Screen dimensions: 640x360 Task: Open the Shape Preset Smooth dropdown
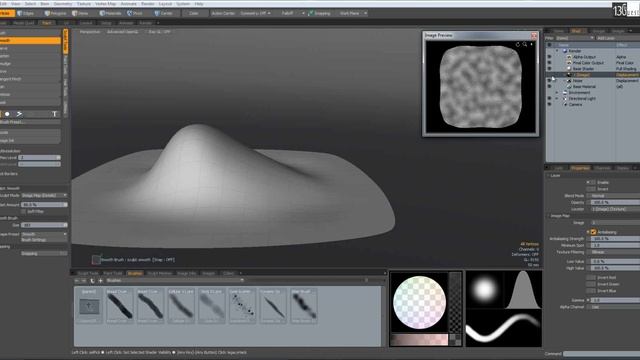(x=44, y=234)
